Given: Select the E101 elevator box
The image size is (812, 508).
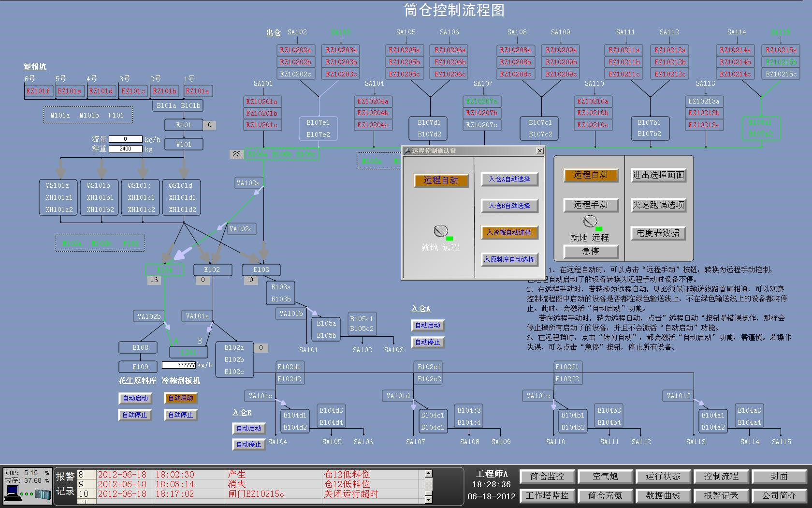Looking at the screenshot, I should click(184, 125).
